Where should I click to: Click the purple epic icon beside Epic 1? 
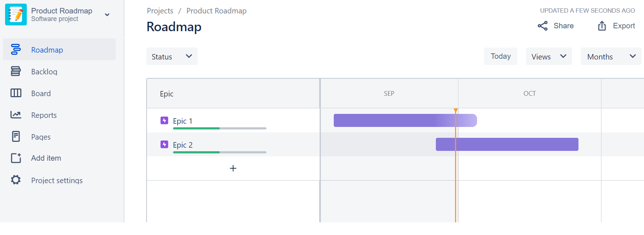164,120
